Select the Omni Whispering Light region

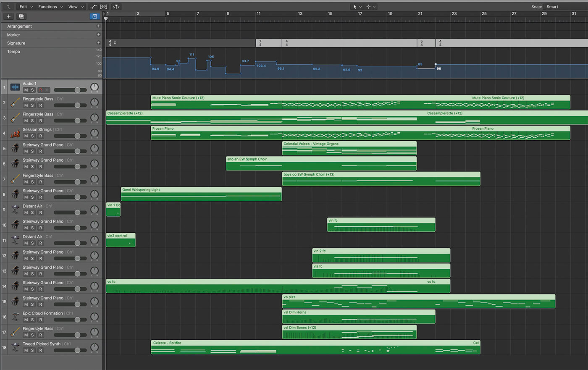[201, 194]
